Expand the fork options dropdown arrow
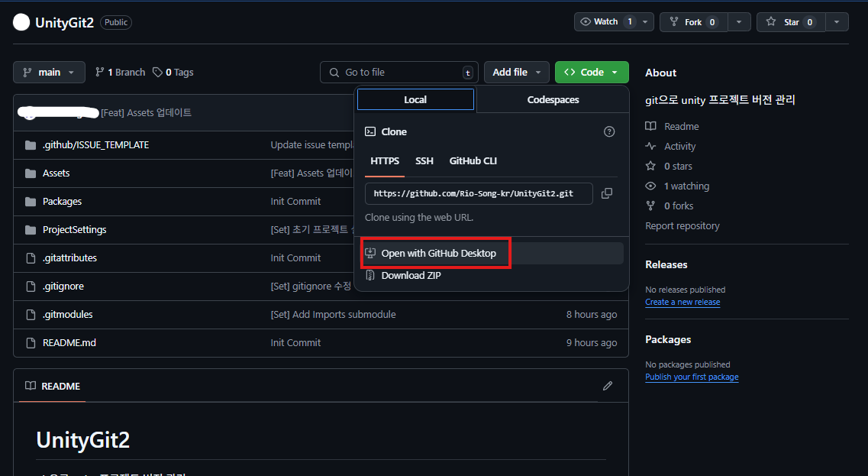Image resolution: width=868 pixels, height=476 pixels. pos(739,22)
